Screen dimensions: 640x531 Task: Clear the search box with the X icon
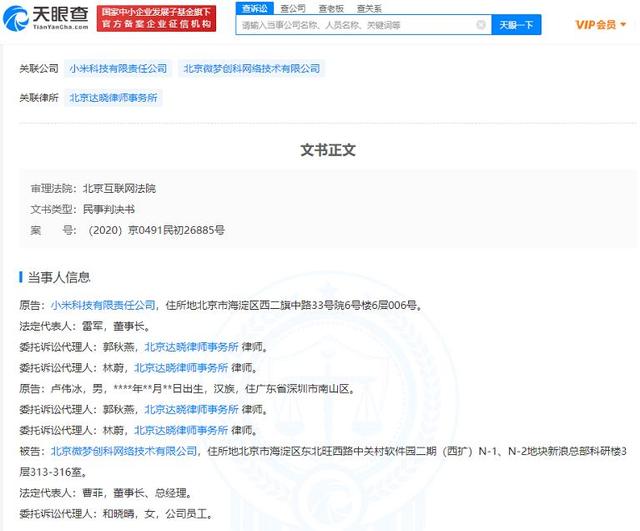(x=481, y=25)
